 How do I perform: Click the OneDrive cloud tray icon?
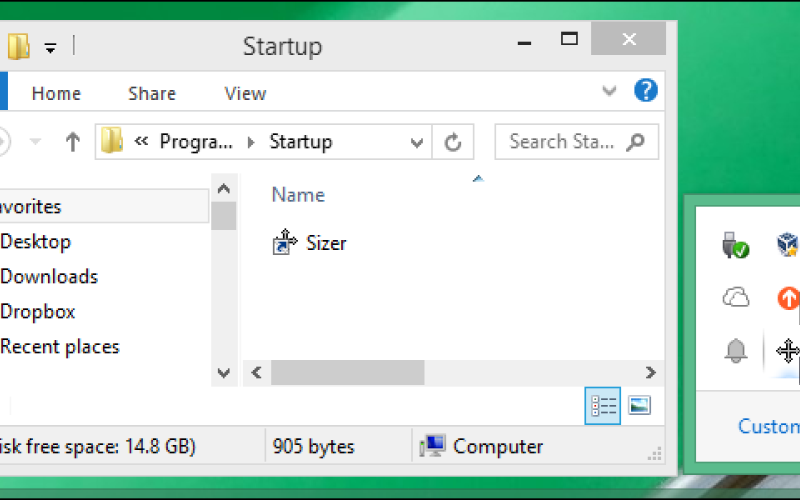[736, 297]
